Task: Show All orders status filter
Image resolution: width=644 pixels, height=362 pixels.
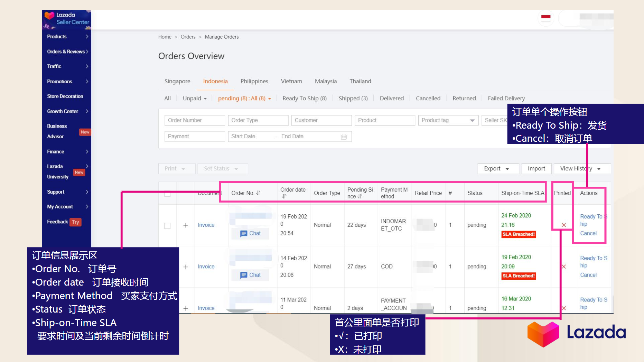Action: pos(167,98)
